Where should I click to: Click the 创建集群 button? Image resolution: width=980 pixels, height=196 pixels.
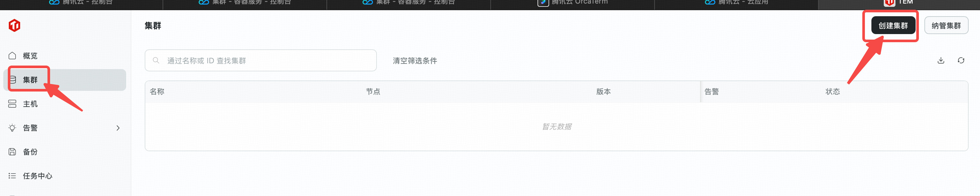pos(893,25)
